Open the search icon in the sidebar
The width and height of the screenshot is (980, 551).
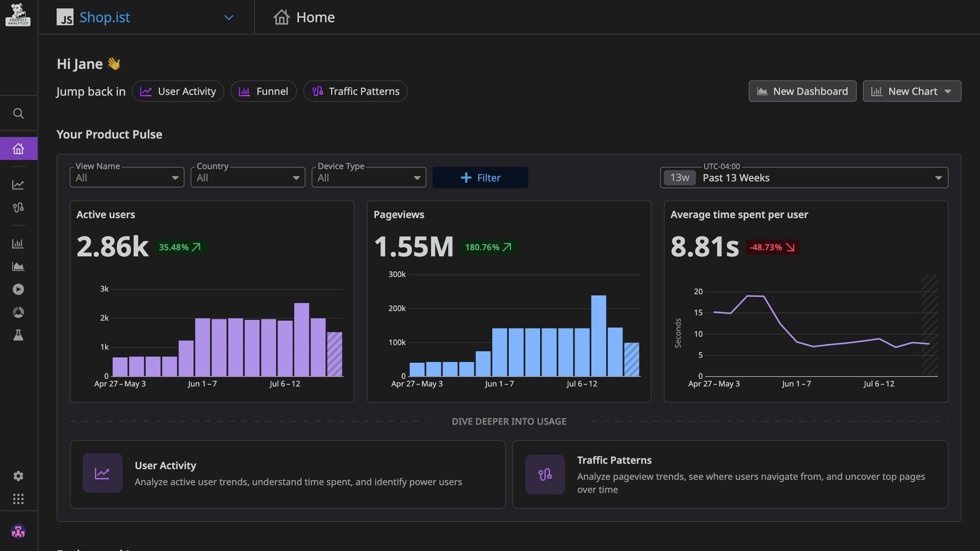point(18,113)
